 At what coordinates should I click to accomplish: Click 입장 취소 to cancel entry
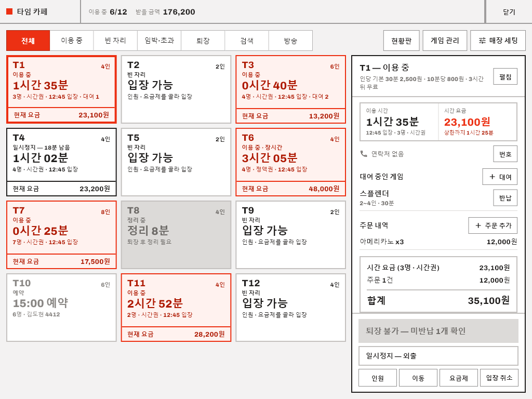pyautogui.click(x=499, y=378)
